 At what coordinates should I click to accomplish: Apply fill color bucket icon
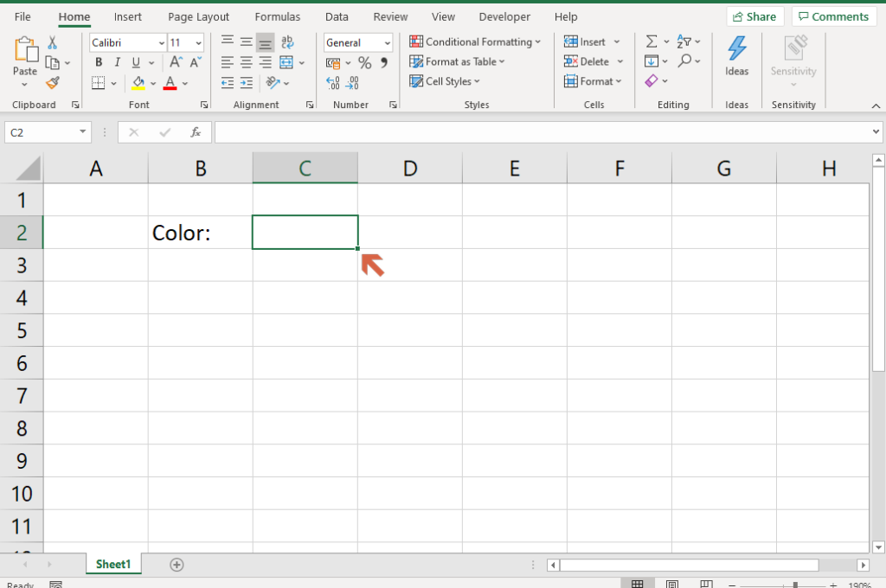138,83
